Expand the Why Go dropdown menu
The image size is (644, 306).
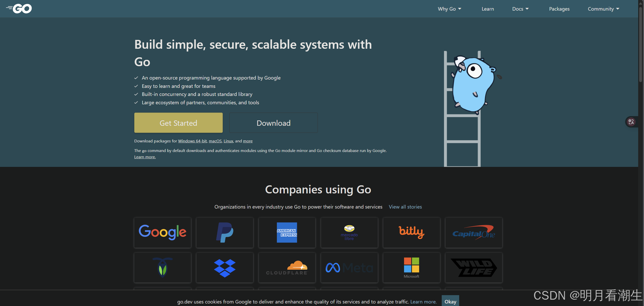pyautogui.click(x=450, y=9)
